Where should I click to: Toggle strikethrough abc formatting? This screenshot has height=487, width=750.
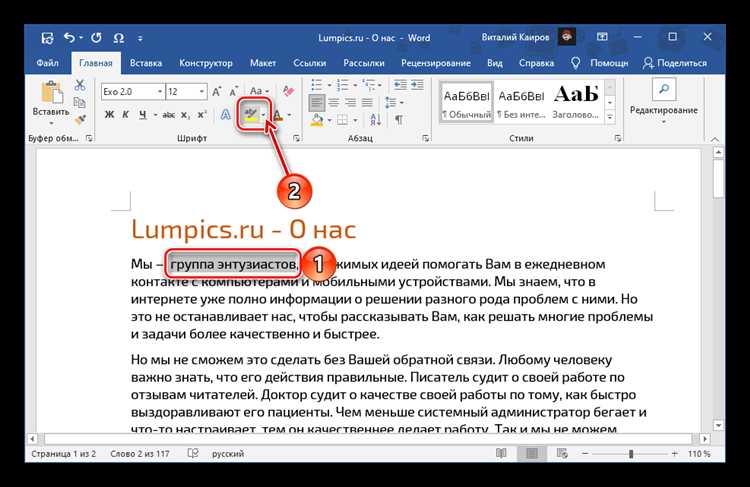168,115
